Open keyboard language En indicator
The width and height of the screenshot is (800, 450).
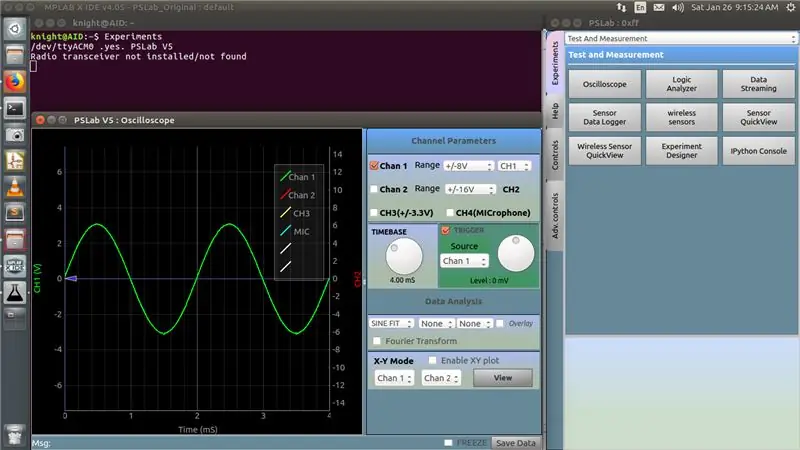tap(640, 7)
